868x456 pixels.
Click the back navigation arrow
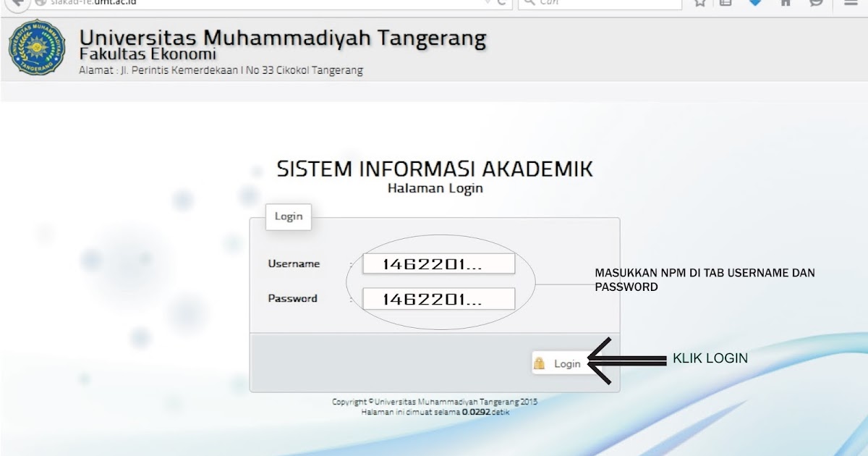[x=16, y=4]
